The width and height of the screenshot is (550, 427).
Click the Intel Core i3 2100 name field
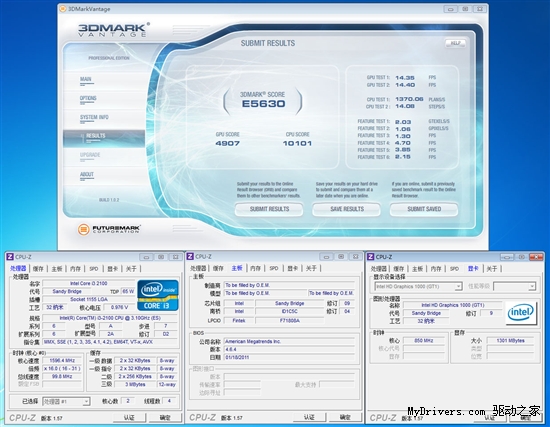pyautogui.click(x=89, y=283)
